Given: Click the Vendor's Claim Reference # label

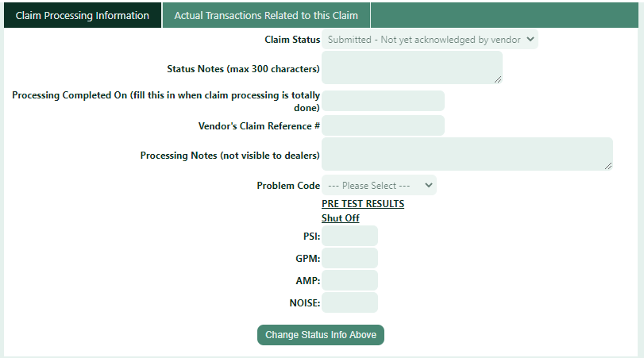Looking at the screenshot, I should click(x=259, y=125).
